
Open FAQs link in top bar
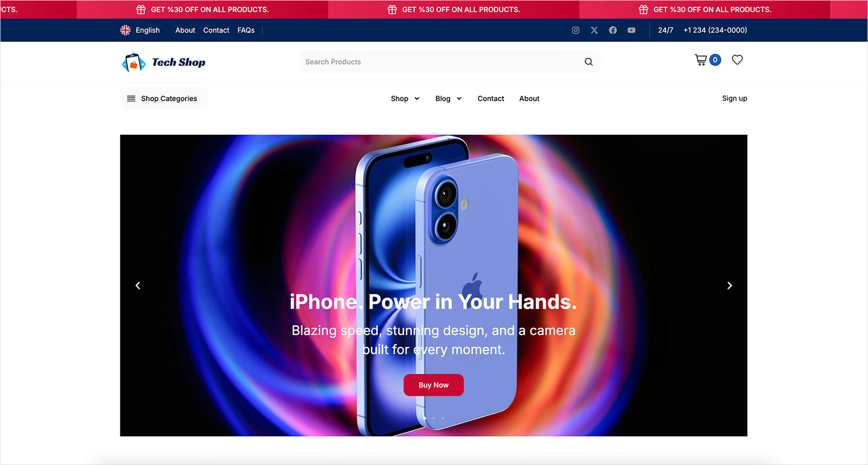pos(246,30)
